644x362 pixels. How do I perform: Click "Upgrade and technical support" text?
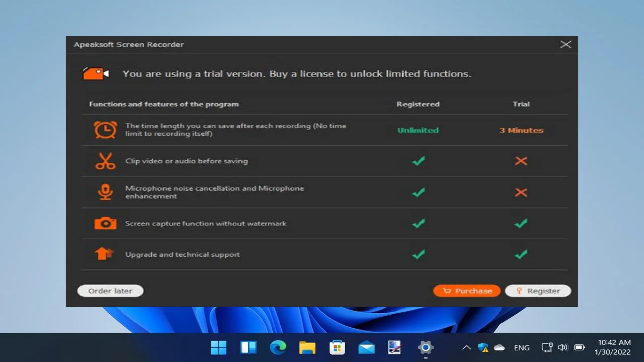[x=183, y=254]
